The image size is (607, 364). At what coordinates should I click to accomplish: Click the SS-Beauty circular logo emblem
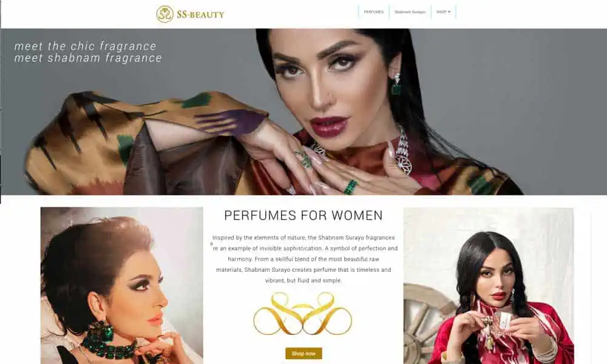click(164, 15)
